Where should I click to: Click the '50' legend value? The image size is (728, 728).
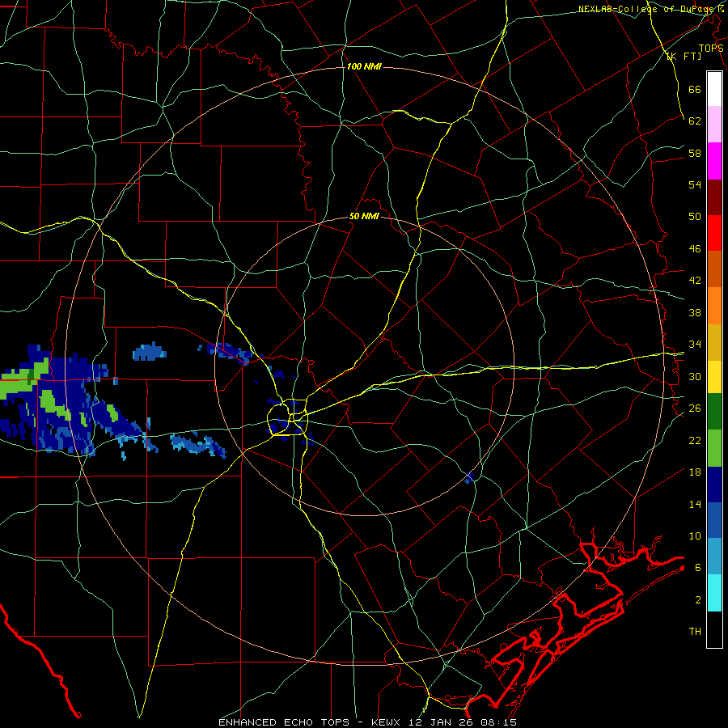point(695,216)
